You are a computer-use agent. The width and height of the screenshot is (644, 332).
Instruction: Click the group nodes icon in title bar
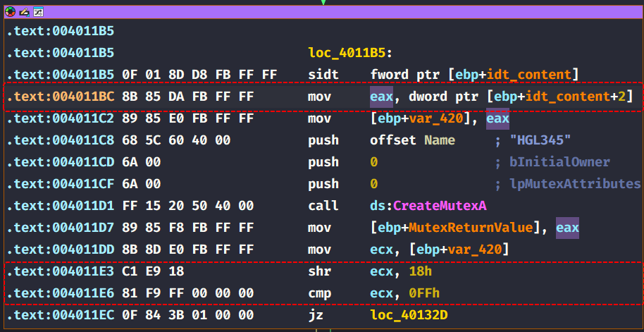(38, 12)
